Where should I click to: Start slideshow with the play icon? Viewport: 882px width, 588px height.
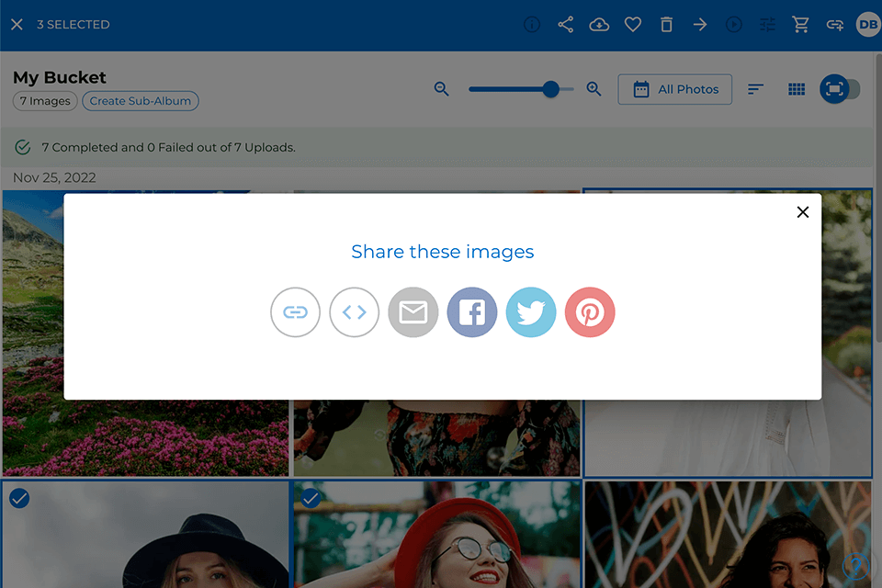(x=733, y=24)
